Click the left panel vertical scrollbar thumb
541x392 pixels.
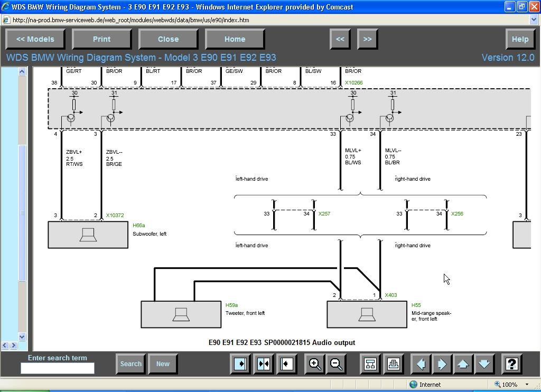coord(22,212)
